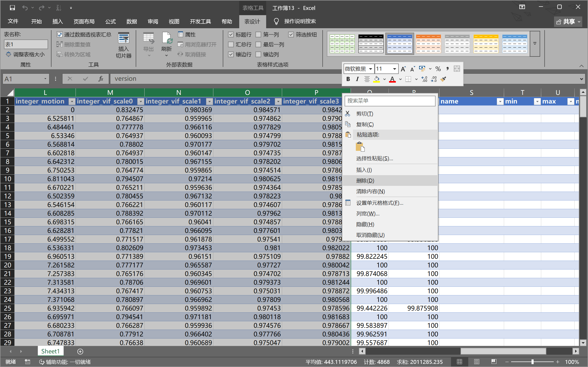Click center align icon in mini toolbar

tap(367, 79)
